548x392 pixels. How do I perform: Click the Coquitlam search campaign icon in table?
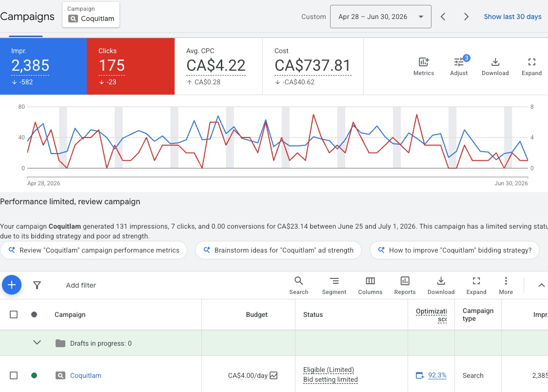[60, 375]
